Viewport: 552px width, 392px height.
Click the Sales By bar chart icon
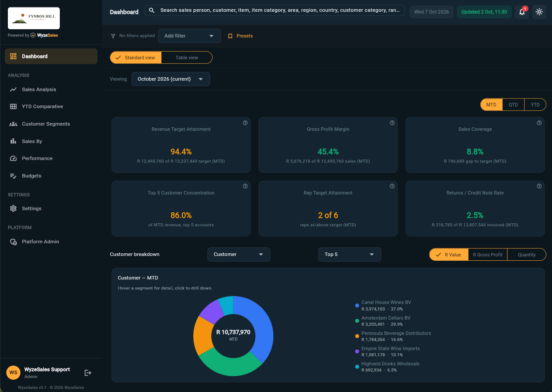pos(13,141)
